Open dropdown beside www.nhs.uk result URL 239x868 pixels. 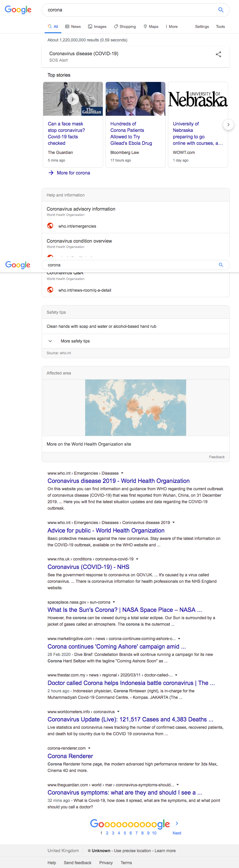click(x=137, y=559)
